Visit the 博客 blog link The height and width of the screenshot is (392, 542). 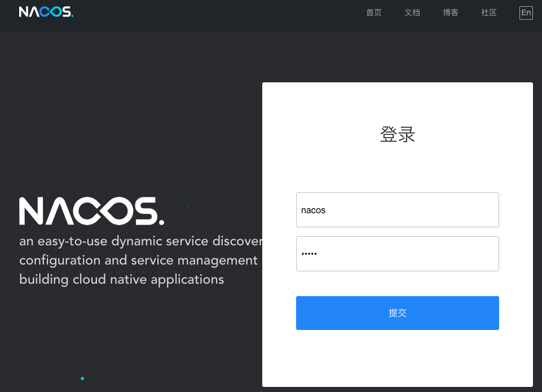451,12
